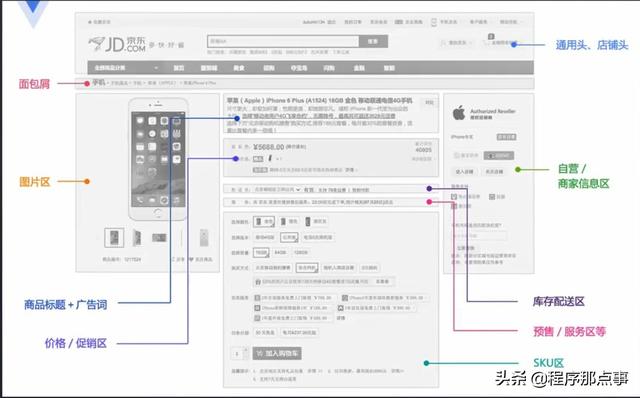This screenshot has width=640, height=398.
Task: Click the cart icon on the add-to-cart button
Action: (x=259, y=354)
